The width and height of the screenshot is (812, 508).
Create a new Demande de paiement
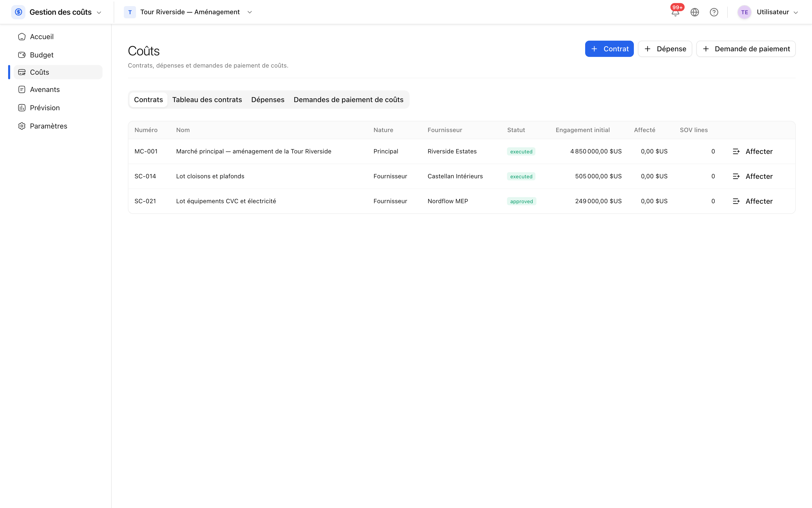(x=746, y=49)
